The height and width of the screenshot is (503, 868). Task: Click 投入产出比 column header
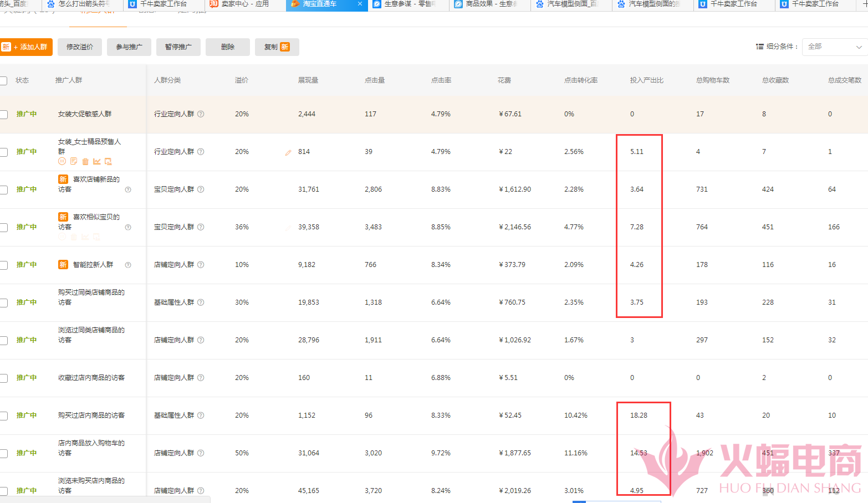click(x=646, y=80)
